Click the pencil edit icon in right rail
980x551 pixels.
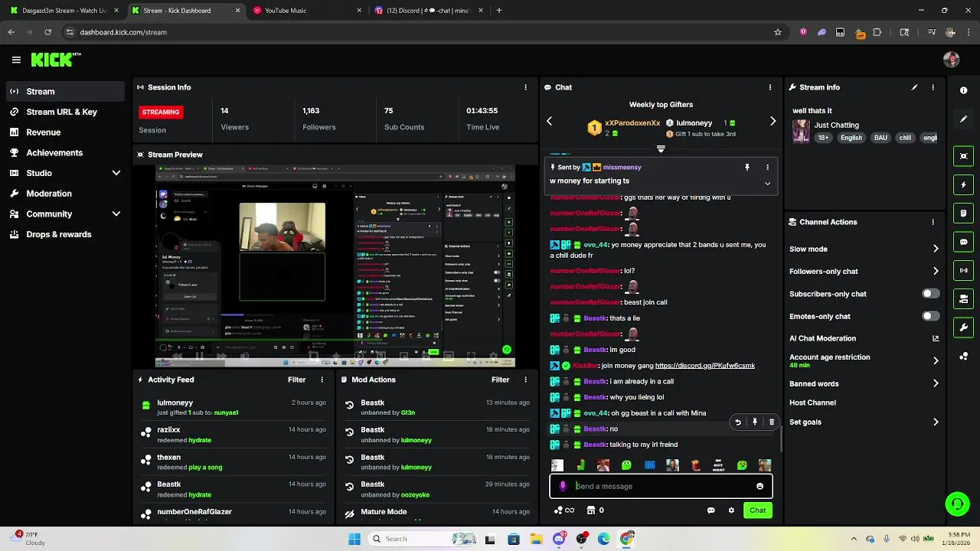pyautogui.click(x=963, y=119)
